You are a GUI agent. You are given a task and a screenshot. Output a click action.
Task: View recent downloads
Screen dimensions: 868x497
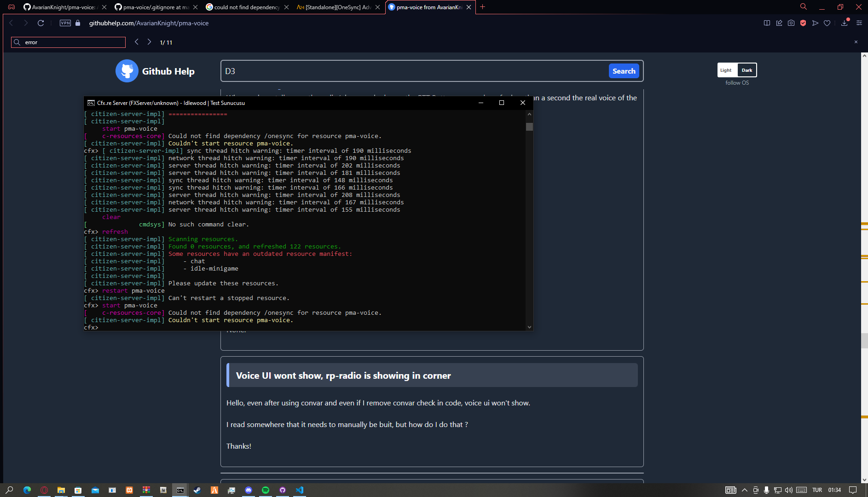845,23
